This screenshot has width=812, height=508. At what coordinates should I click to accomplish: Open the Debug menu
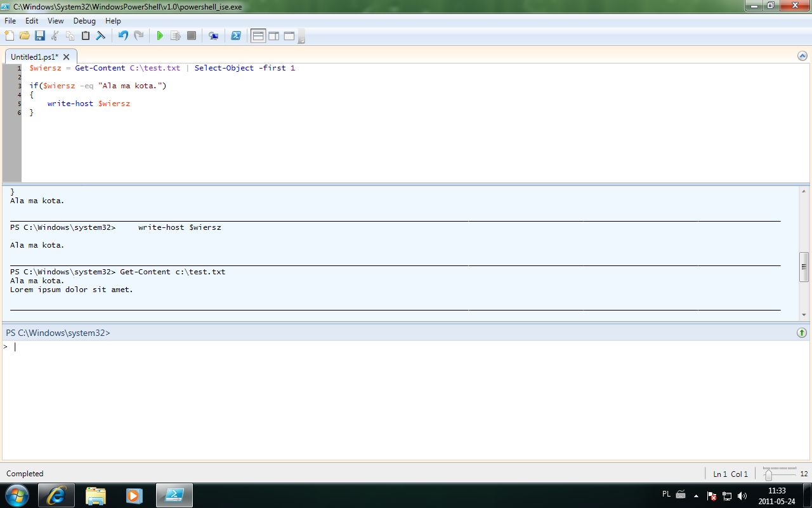84,21
